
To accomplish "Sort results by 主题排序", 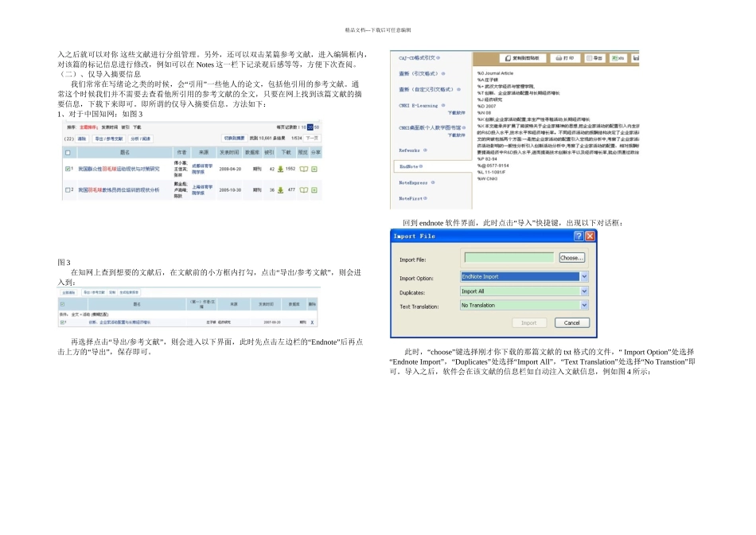I will tap(88, 127).
